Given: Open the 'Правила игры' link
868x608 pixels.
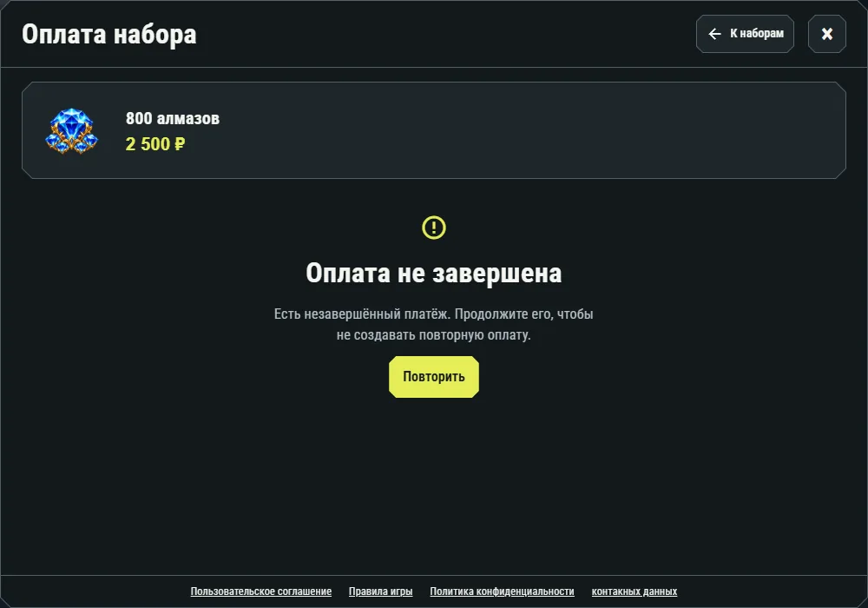Looking at the screenshot, I should point(380,591).
